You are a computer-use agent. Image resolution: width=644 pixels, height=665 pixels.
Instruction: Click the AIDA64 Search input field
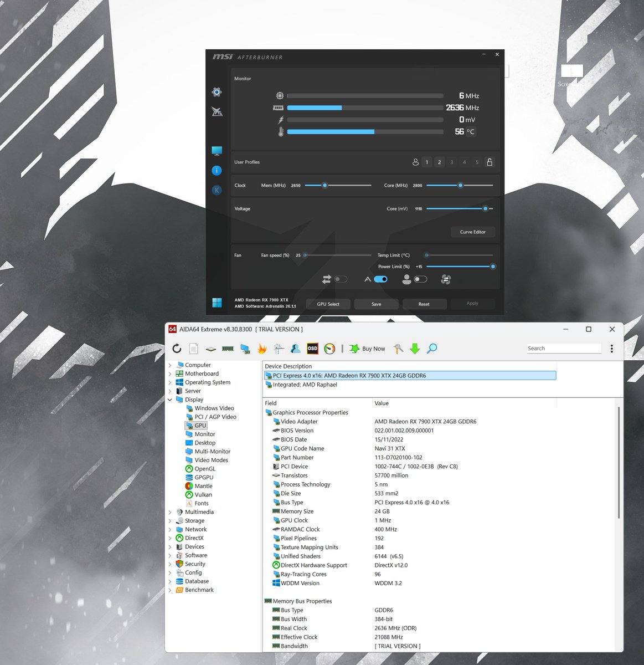564,349
